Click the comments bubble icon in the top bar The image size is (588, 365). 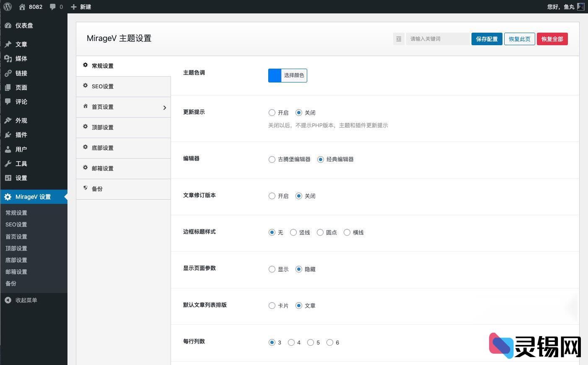[x=52, y=6]
